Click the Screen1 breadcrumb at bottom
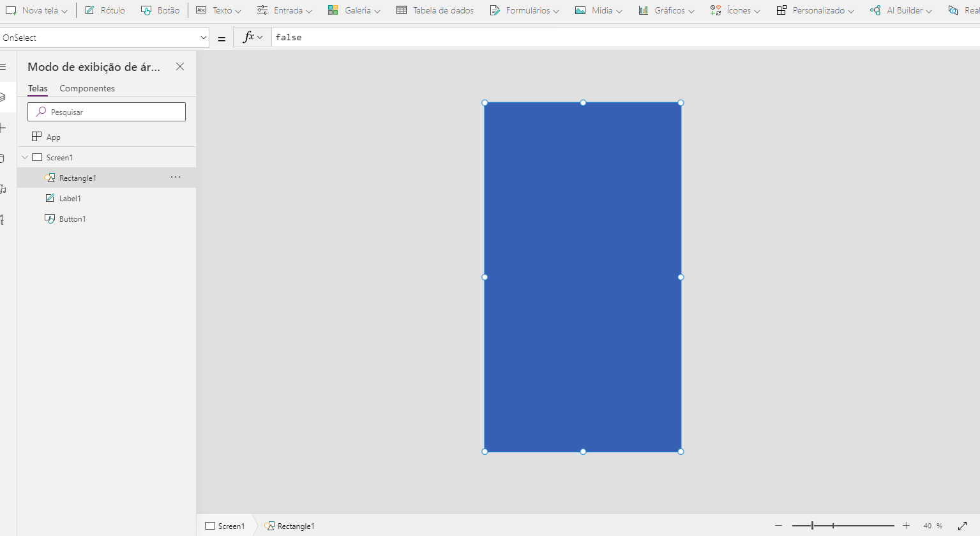Screen dimensions: 980x536 [225, 526]
